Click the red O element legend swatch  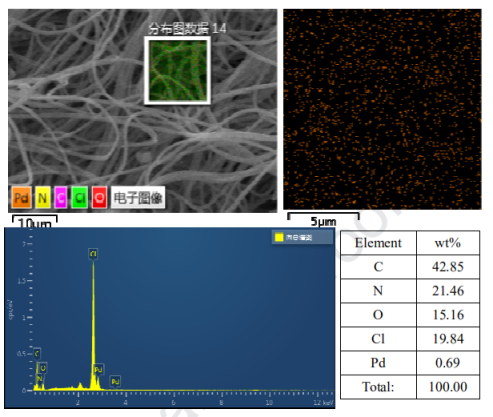click(99, 197)
